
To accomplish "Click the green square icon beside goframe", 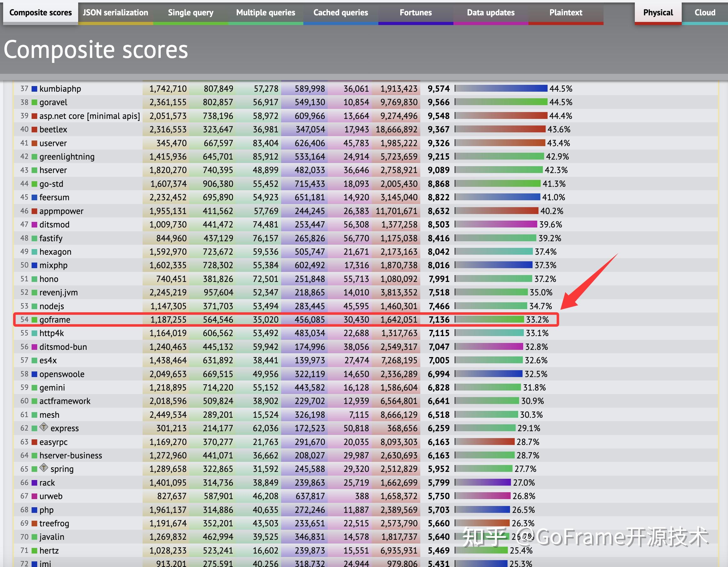I will [34, 319].
